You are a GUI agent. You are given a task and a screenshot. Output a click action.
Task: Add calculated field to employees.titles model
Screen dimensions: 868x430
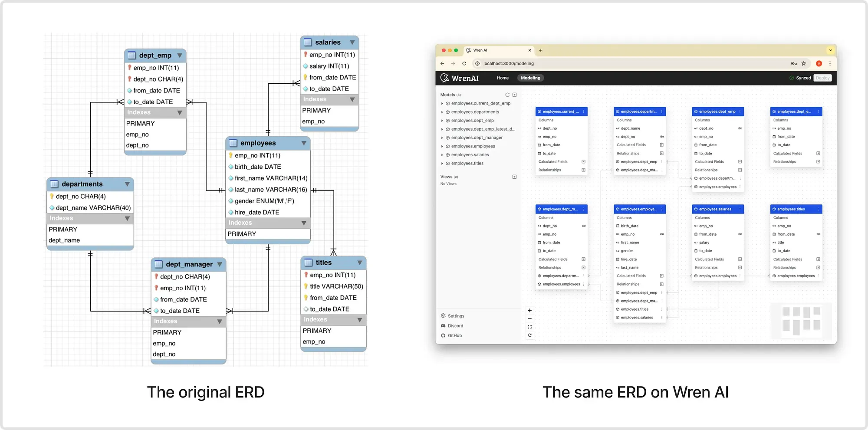818,259
